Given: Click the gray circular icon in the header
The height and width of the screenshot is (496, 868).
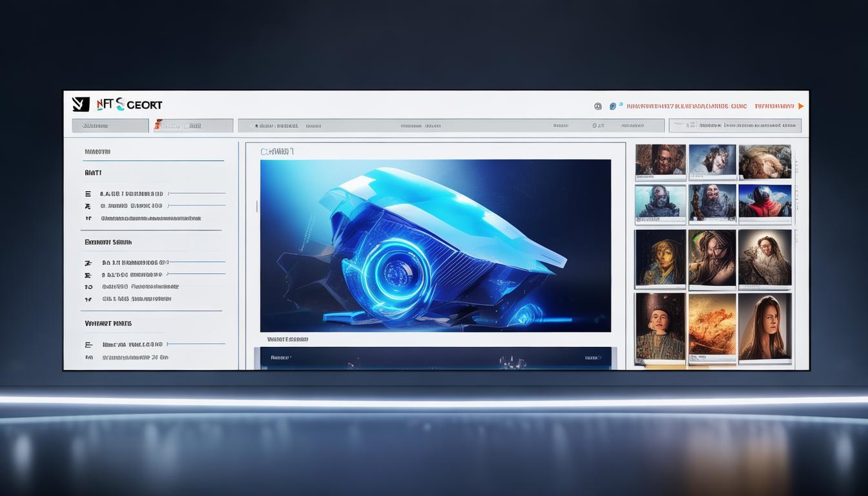Looking at the screenshot, I should pyautogui.click(x=597, y=106).
